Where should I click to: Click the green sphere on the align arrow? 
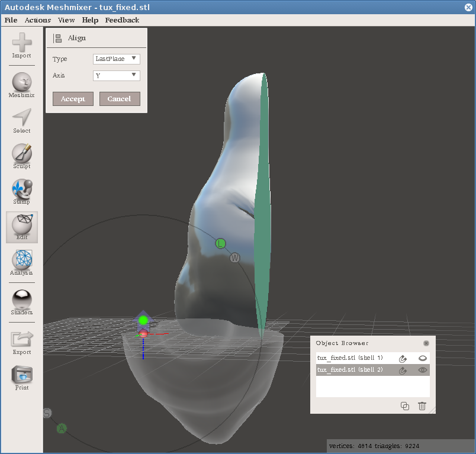(143, 320)
